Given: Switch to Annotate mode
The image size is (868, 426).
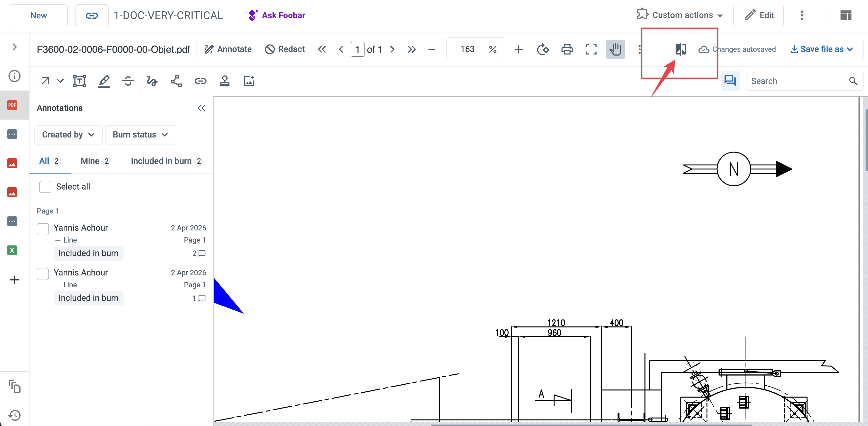Looking at the screenshot, I should tap(228, 49).
